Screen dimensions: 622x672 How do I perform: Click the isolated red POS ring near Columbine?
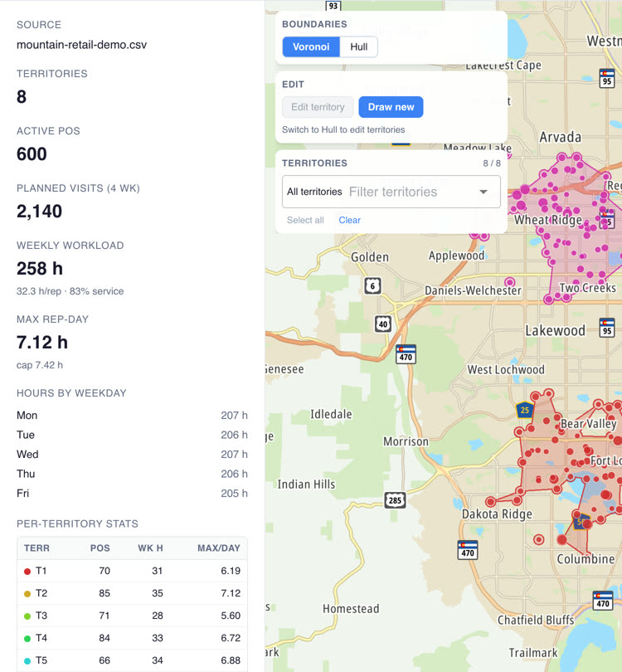(x=539, y=539)
